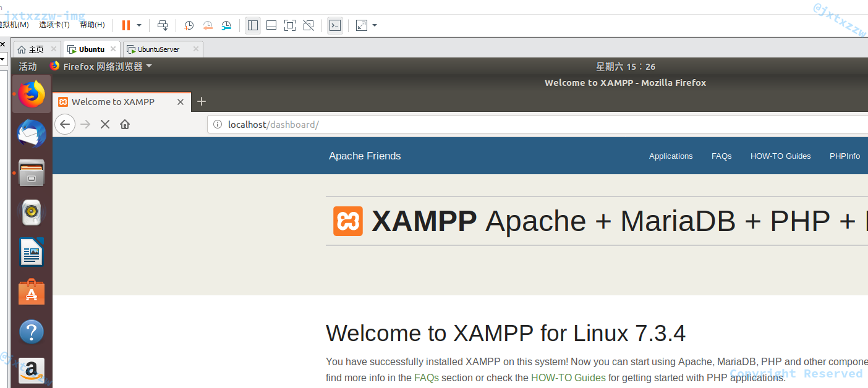Send Ctrl+Alt+Del to the virtual machine
Viewport: 868px width, 388px height.
click(163, 25)
